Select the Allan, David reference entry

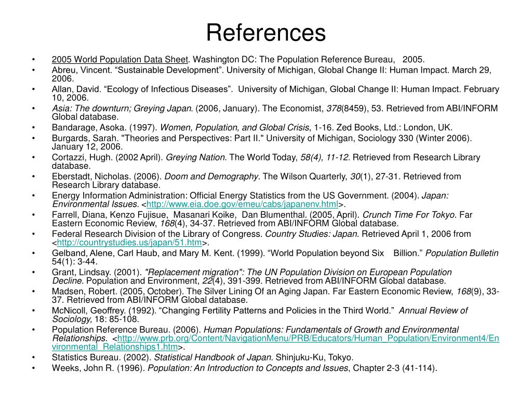tap(275, 94)
